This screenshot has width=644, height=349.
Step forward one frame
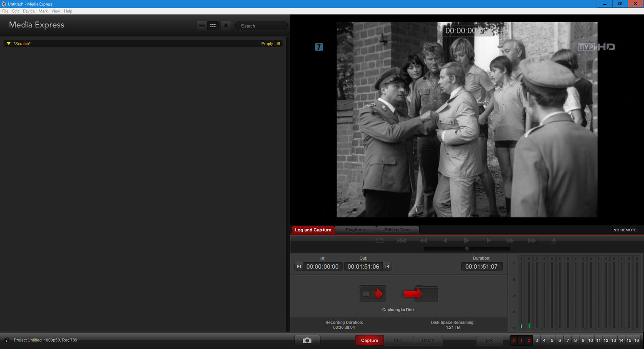tap(488, 241)
